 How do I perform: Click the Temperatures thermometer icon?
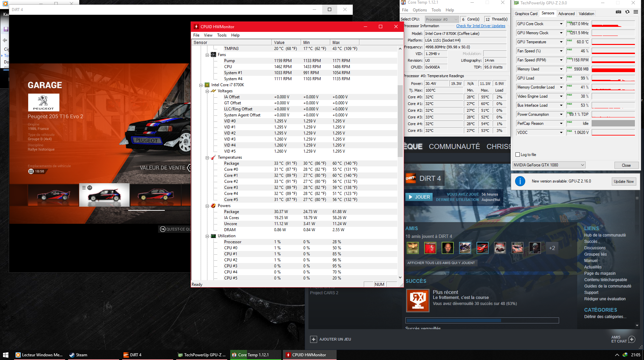click(213, 157)
